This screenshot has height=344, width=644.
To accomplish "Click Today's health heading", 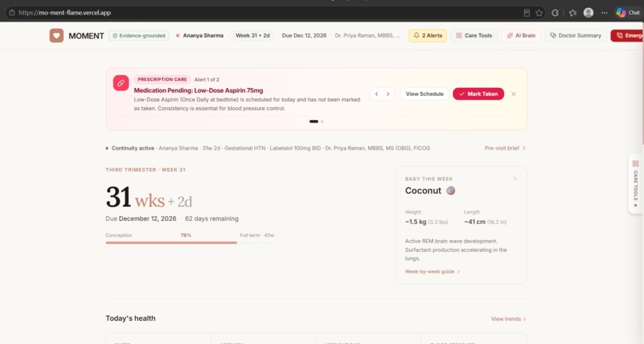I will click(130, 318).
